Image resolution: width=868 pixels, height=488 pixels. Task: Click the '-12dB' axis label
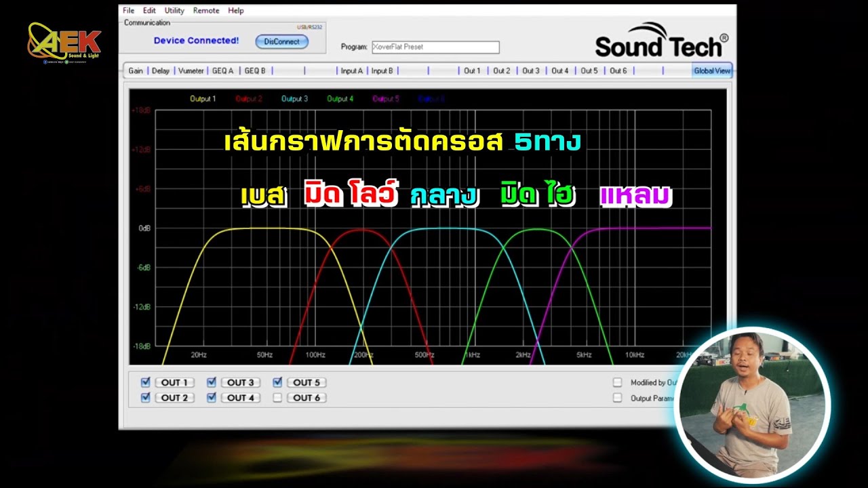click(142, 307)
